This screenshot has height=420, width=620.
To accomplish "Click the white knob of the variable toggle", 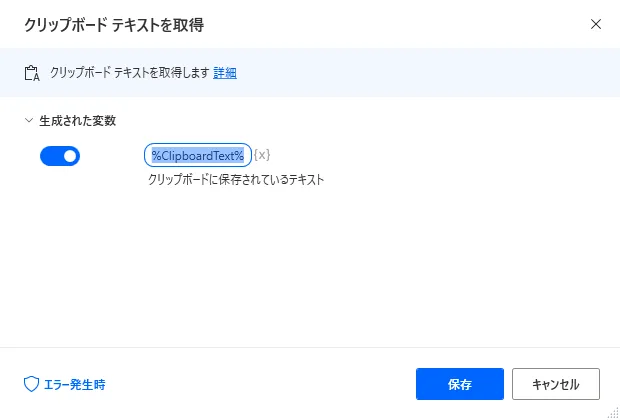I will tap(69, 156).
